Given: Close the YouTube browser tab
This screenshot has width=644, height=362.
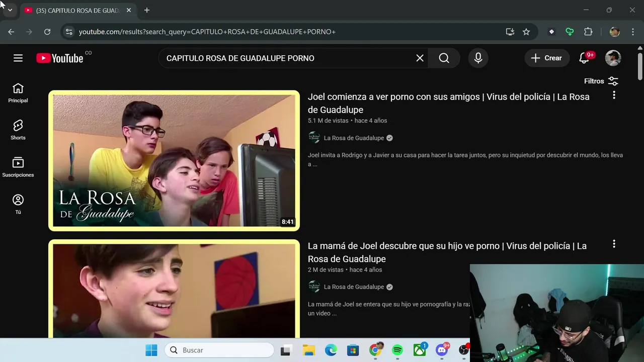Looking at the screenshot, I should click(x=129, y=10).
